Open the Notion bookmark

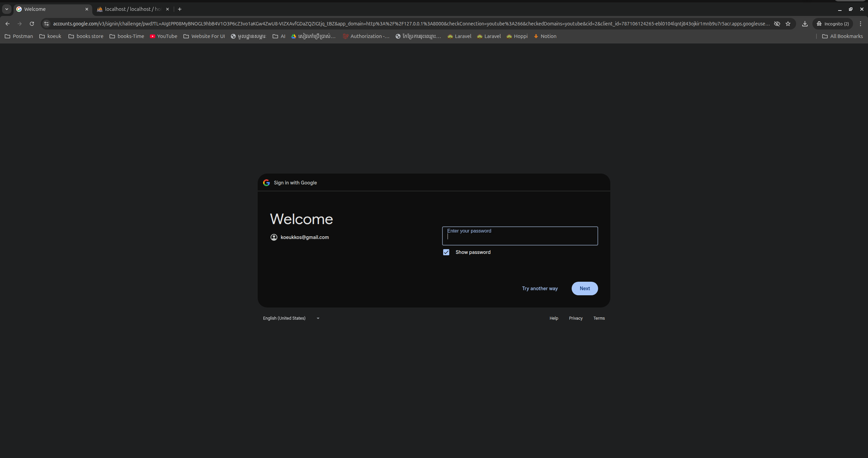click(x=545, y=36)
